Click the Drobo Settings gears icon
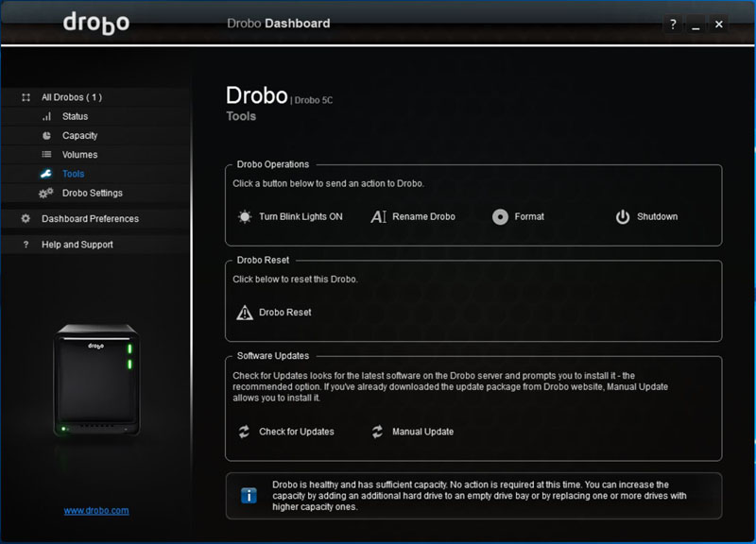This screenshot has height=544, width=756. pos(45,194)
